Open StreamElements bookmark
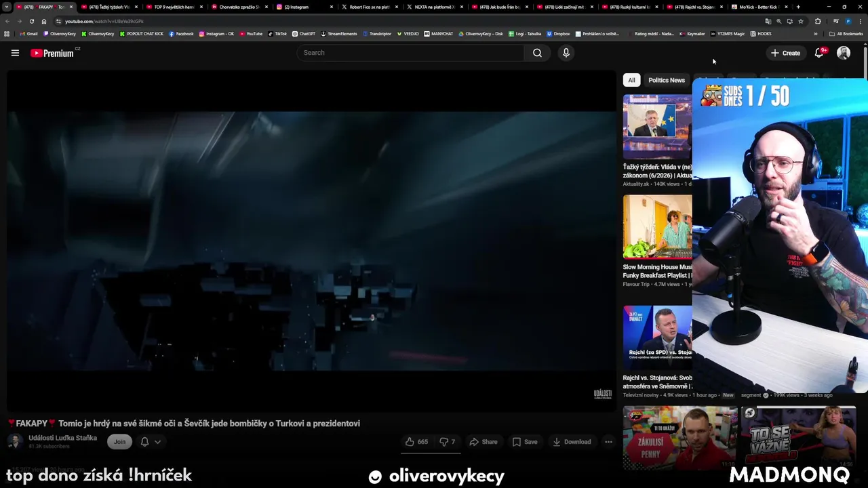The height and width of the screenshot is (488, 868). coord(339,33)
